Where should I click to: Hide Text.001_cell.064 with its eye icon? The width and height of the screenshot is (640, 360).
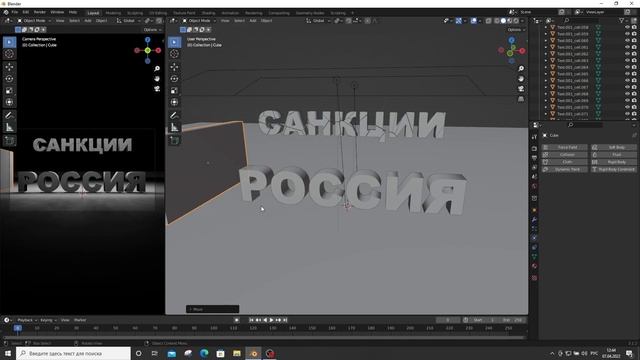click(627, 67)
